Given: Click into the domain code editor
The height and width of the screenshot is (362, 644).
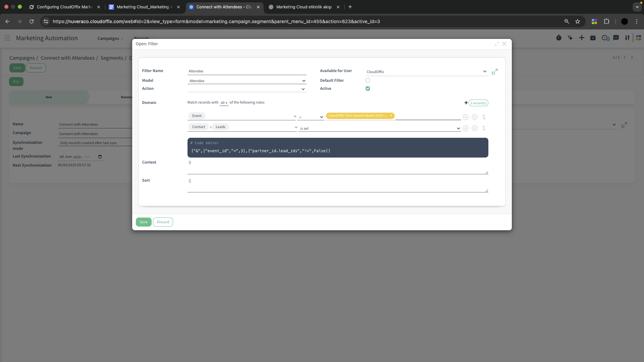Looking at the screenshot, I should pos(338,147).
